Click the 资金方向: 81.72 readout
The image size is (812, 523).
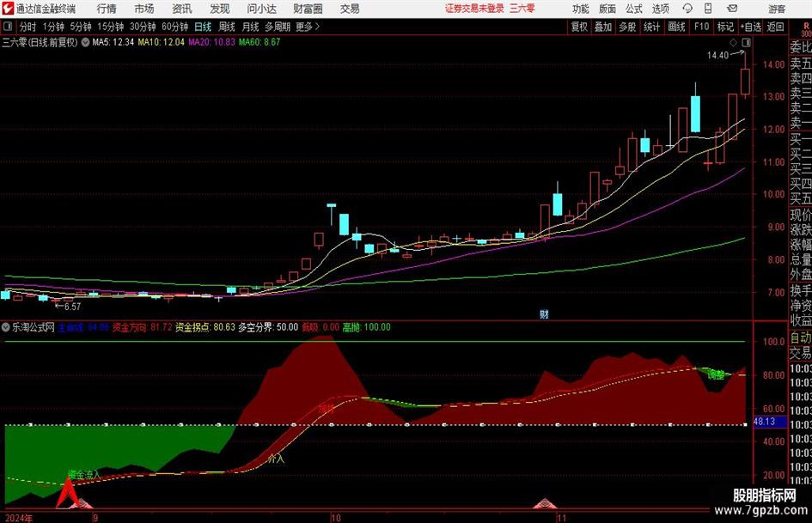(142, 327)
